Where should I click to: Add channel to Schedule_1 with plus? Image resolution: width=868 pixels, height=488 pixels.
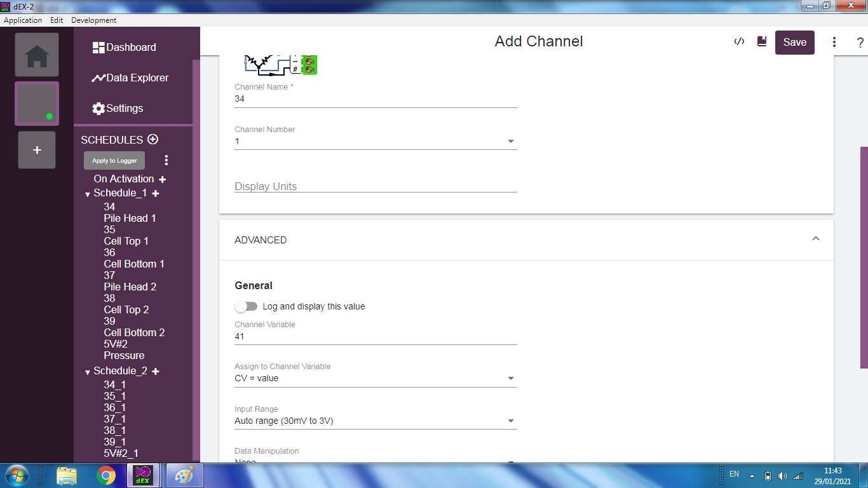click(x=156, y=193)
